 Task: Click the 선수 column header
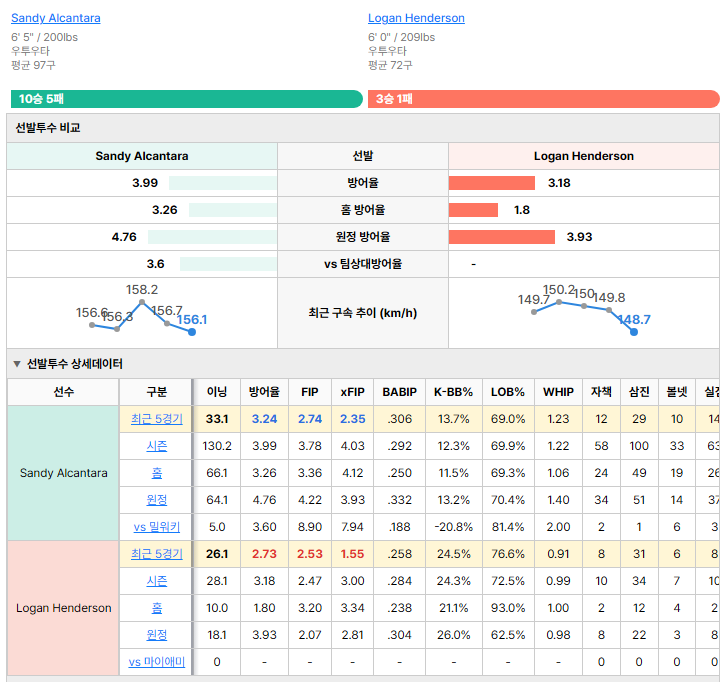(63, 392)
